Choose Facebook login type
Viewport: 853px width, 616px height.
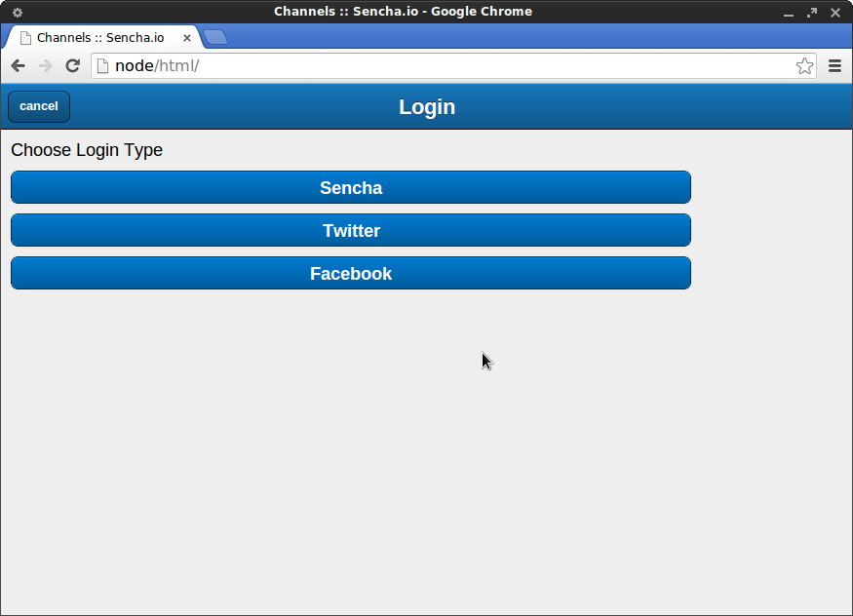[351, 274]
